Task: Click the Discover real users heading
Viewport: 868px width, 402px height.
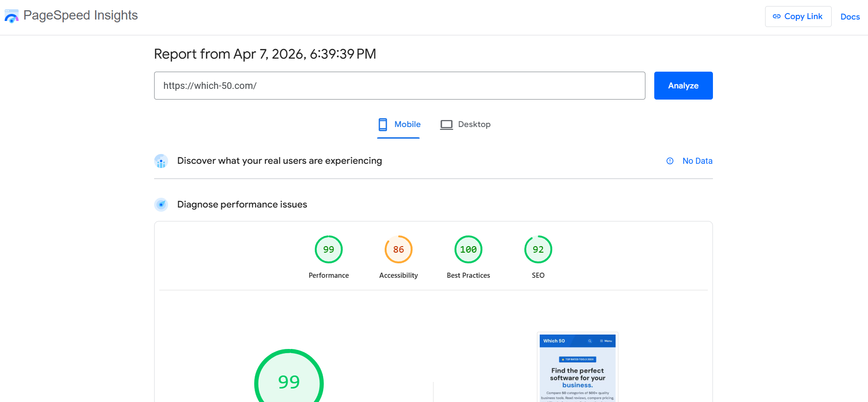Action: coord(279,161)
